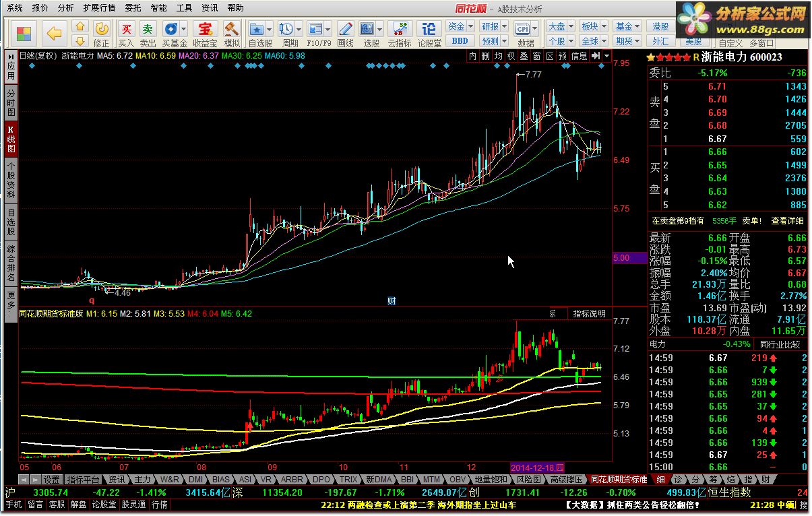Toggle 叠 overlay stock option
812x516 pixels.
(x=524, y=57)
